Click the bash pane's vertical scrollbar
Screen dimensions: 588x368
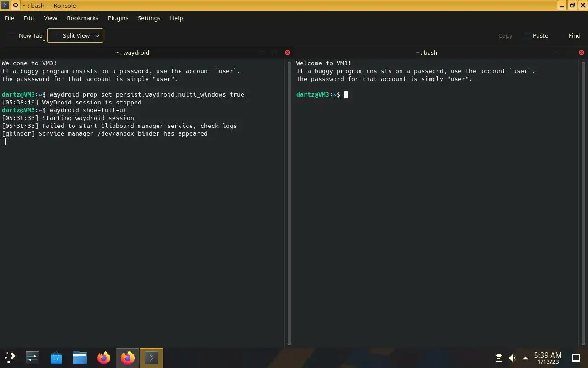583,202
